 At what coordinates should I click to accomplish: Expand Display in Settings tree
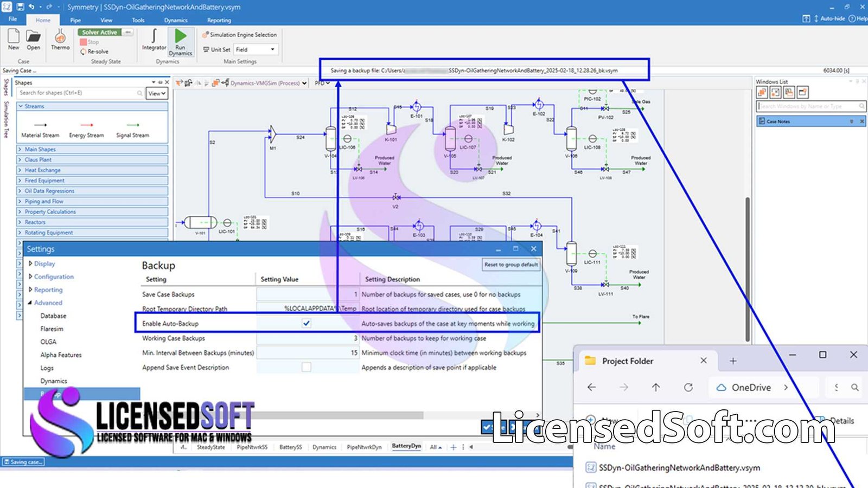[30, 264]
